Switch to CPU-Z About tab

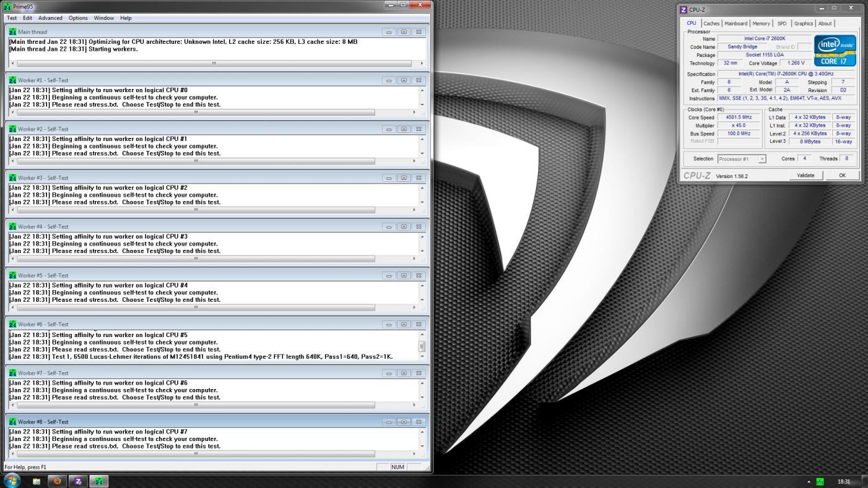click(x=825, y=24)
